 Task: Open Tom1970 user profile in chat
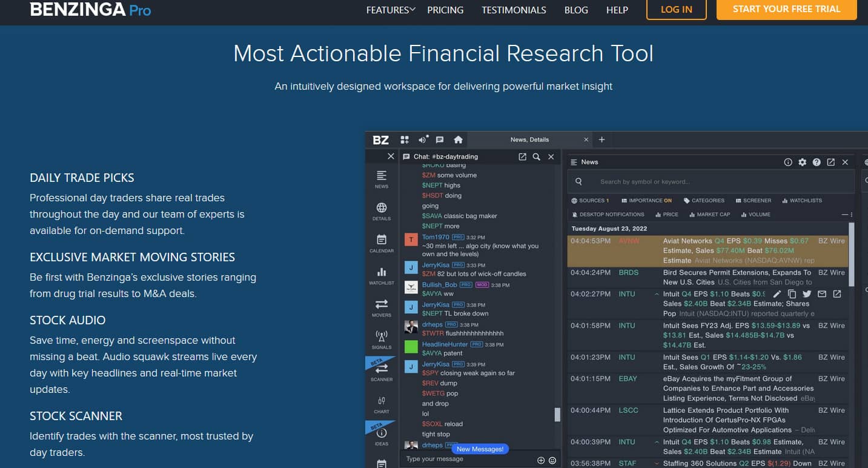tap(436, 237)
